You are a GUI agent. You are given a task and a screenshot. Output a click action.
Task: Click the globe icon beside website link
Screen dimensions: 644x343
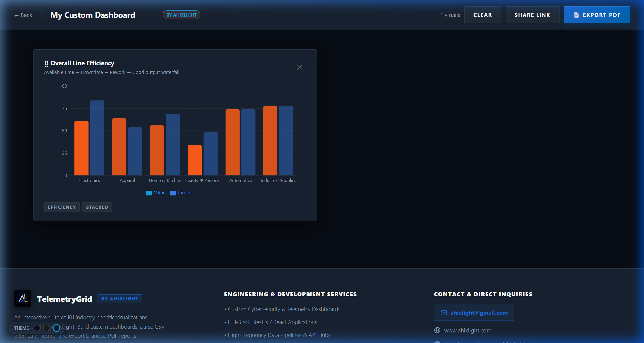[x=437, y=330]
